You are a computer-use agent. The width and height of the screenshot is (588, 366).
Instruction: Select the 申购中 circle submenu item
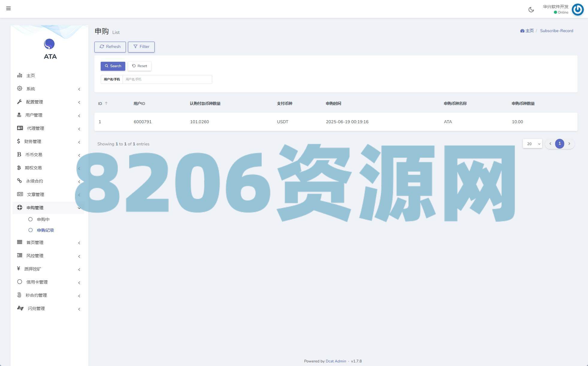point(43,219)
